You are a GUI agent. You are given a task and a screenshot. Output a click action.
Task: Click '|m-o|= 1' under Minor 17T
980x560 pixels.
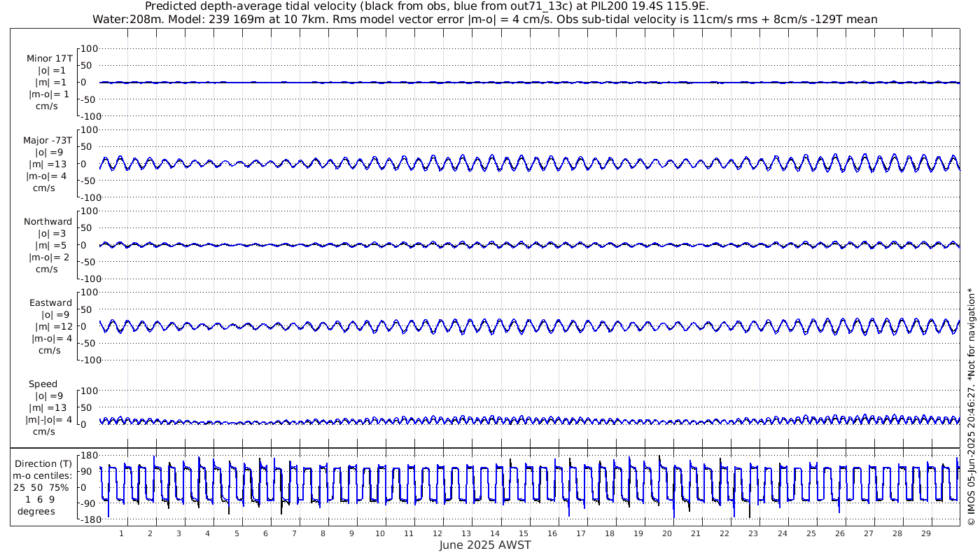(x=49, y=94)
